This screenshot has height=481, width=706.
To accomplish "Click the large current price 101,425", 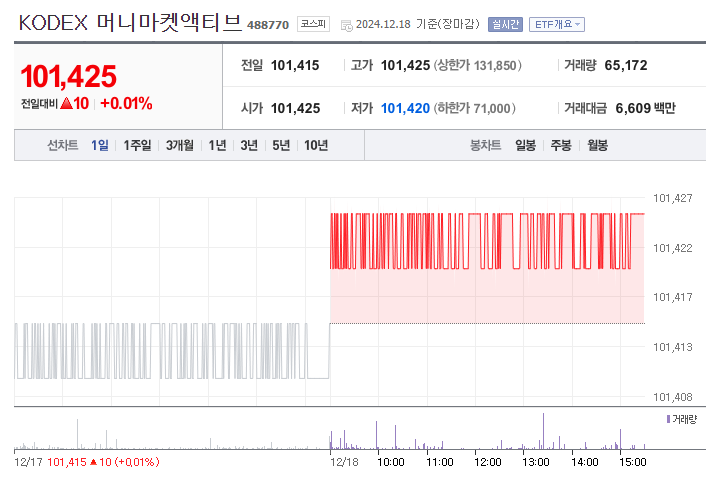I will [x=68, y=76].
